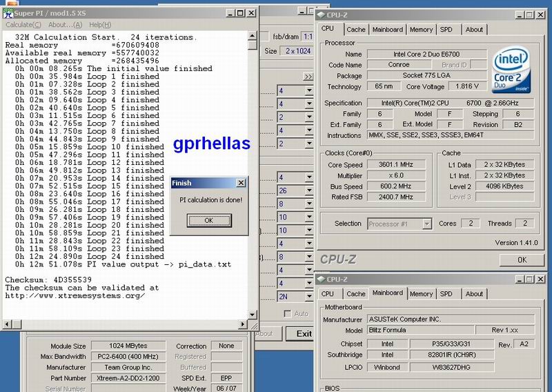This screenshot has height=392, width=552.
Task: Select About tab in lower CPU-Z window
Action: (474, 294)
